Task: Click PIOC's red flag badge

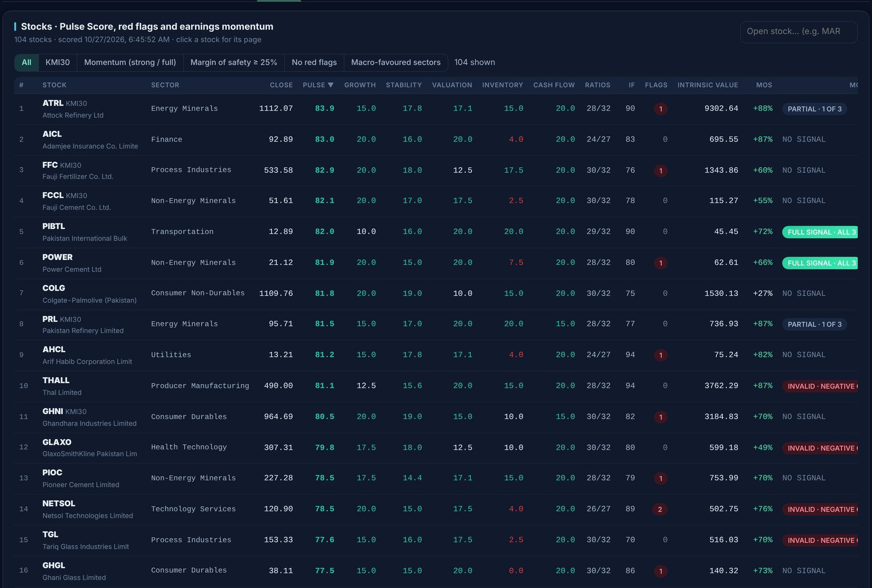Action: (661, 478)
